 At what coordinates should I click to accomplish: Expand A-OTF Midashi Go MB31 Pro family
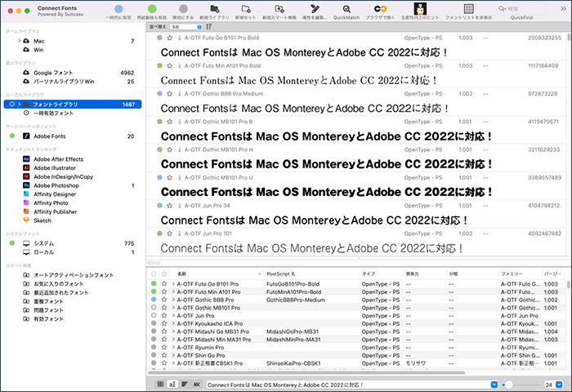pos(173,332)
